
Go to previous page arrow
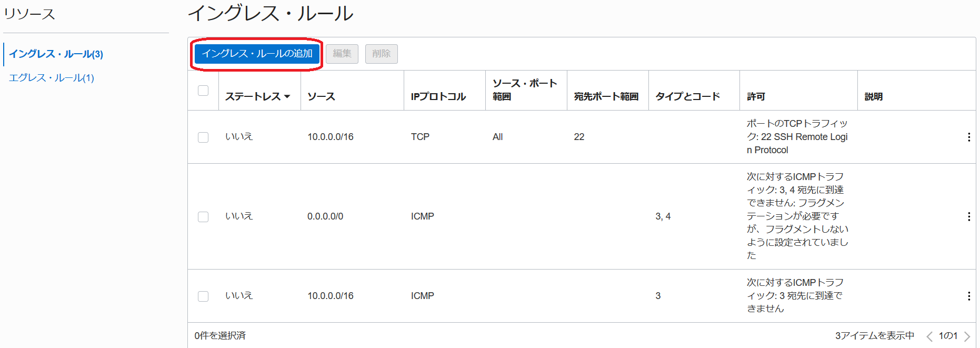[x=929, y=336]
